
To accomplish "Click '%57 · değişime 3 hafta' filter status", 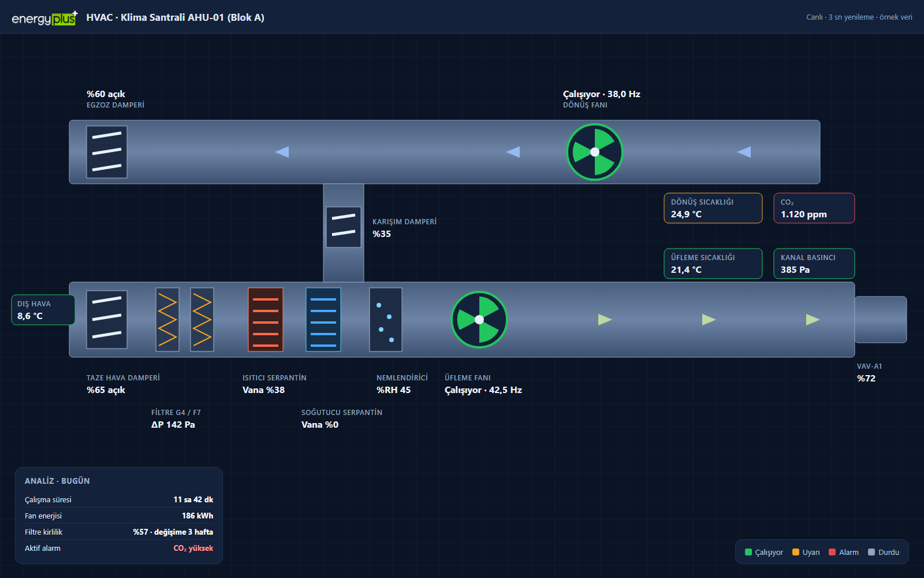I will (x=173, y=532).
